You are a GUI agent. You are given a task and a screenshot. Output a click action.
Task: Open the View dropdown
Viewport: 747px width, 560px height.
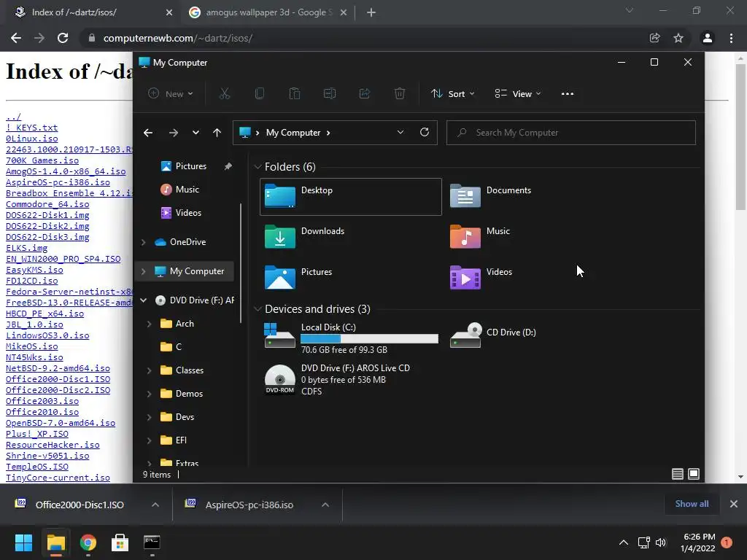[518, 94]
